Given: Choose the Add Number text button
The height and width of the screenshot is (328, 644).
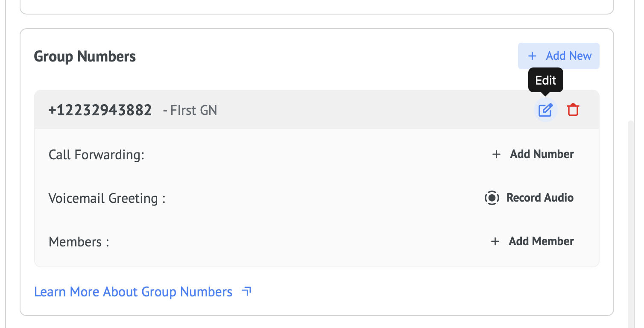Looking at the screenshot, I should (542, 154).
